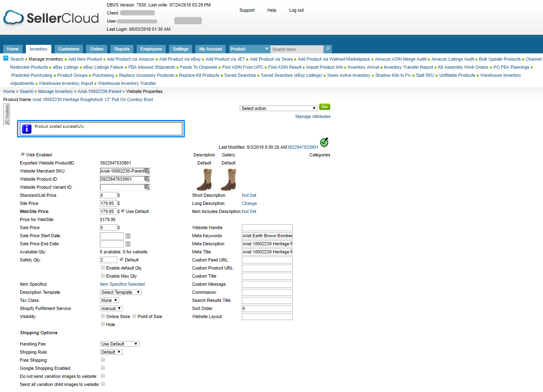The image size is (543, 392).
Task: Open the Toolbox side panel
Action: pyautogui.click(x=6, y=114)
